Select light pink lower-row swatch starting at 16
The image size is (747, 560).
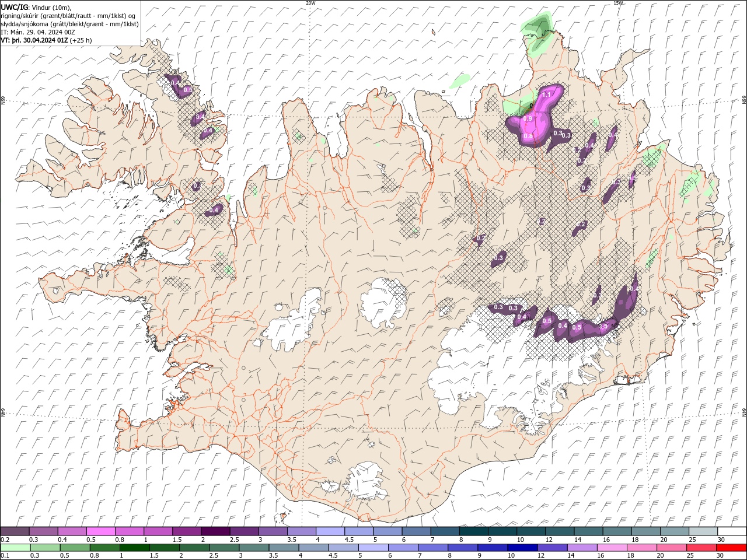(x=612, y=548)
